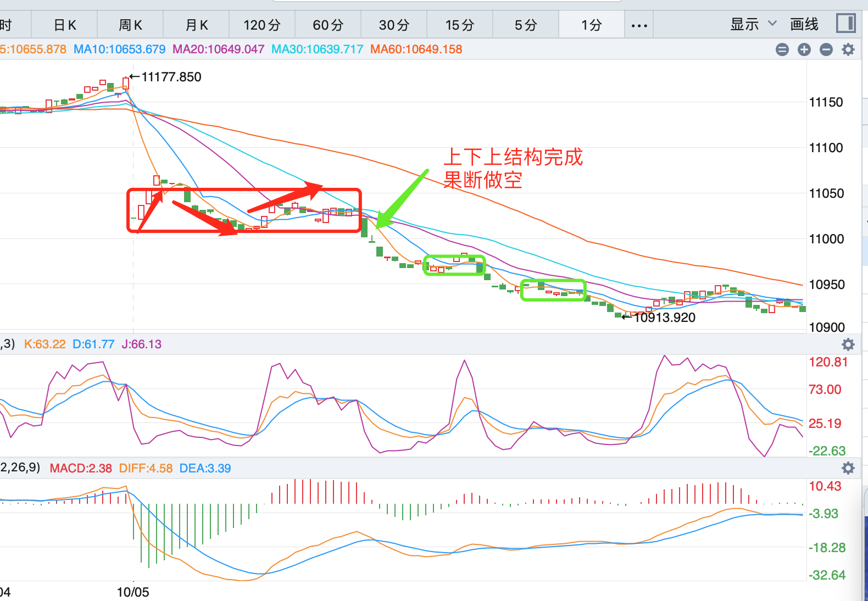The image size is (868, 601).
Task: Click the 10950 price axis label
Action: [826, 285]
